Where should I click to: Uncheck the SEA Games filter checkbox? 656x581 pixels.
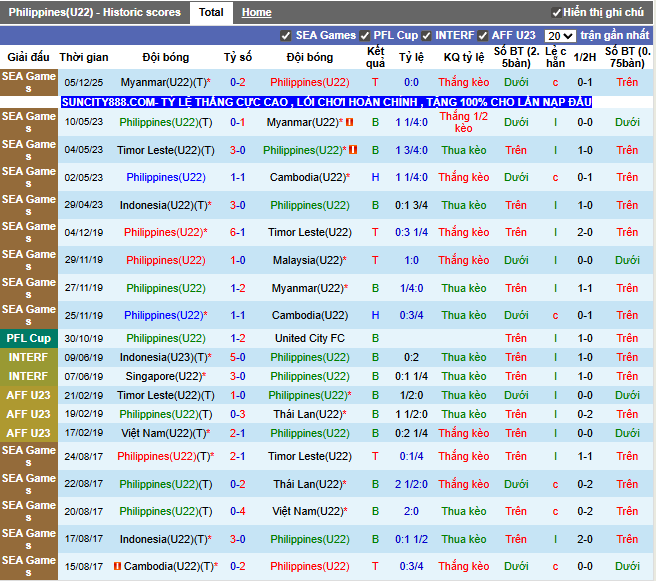[286, 36]
